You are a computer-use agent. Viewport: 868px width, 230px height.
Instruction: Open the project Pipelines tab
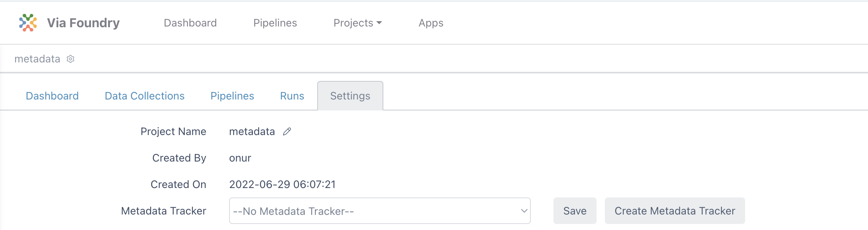coord(232,96)
